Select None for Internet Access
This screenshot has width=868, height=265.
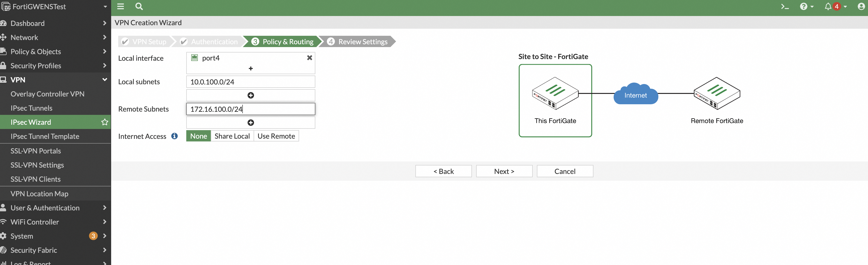[199, 136]
